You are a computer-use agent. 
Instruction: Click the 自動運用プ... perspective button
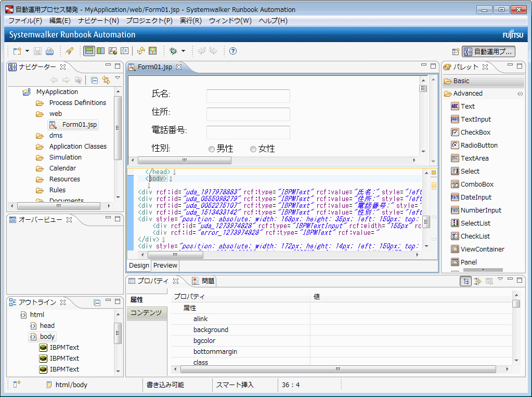click(488, 52)
